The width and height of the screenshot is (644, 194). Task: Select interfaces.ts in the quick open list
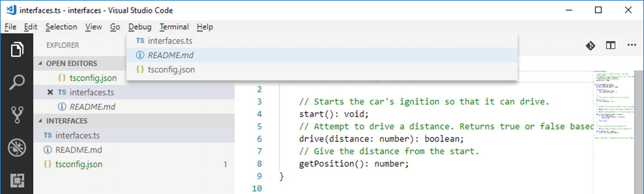[x=322, y=41]
